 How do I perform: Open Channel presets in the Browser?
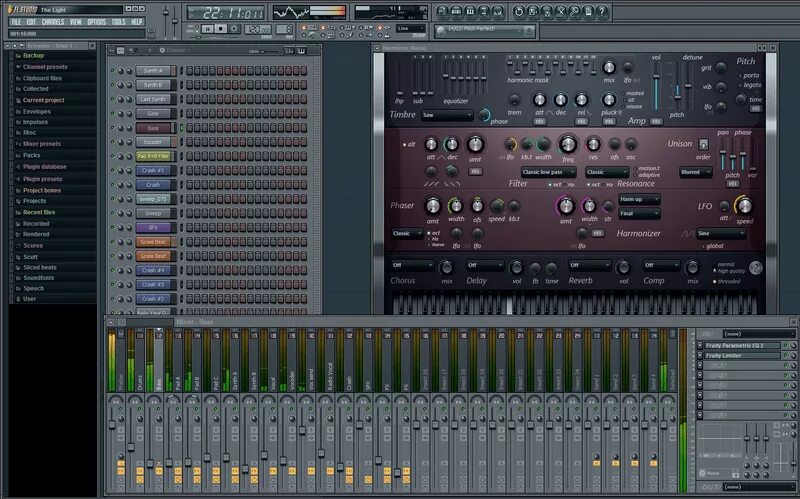point(45,67)
